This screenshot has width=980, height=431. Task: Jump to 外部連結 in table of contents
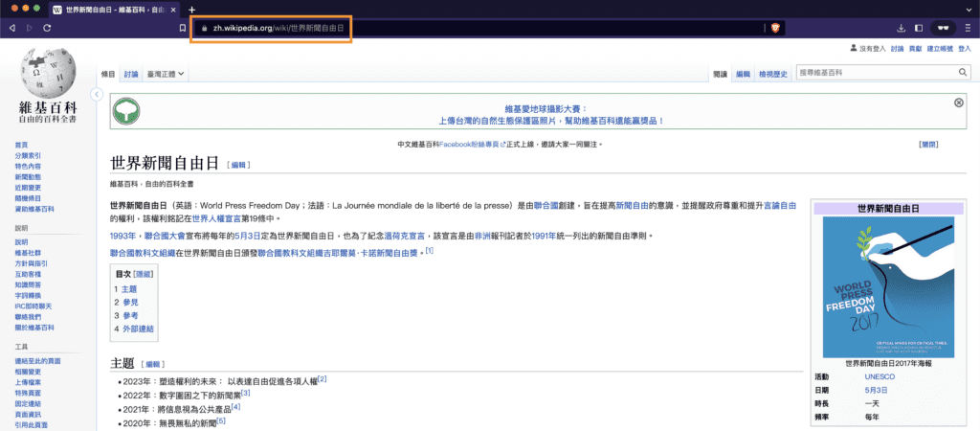click(x=138, y=329)
